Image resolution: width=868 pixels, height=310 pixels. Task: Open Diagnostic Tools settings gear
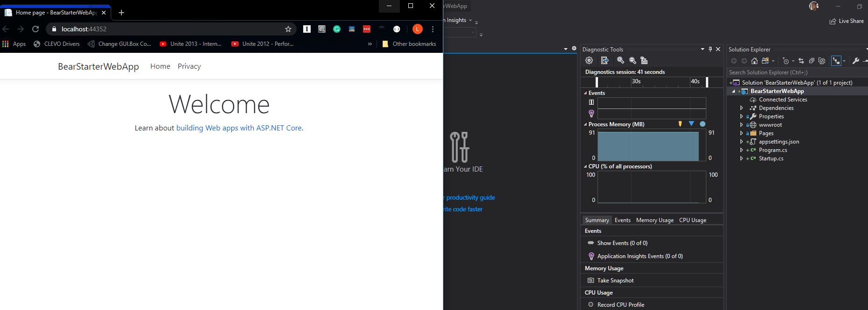pos(589,60)
